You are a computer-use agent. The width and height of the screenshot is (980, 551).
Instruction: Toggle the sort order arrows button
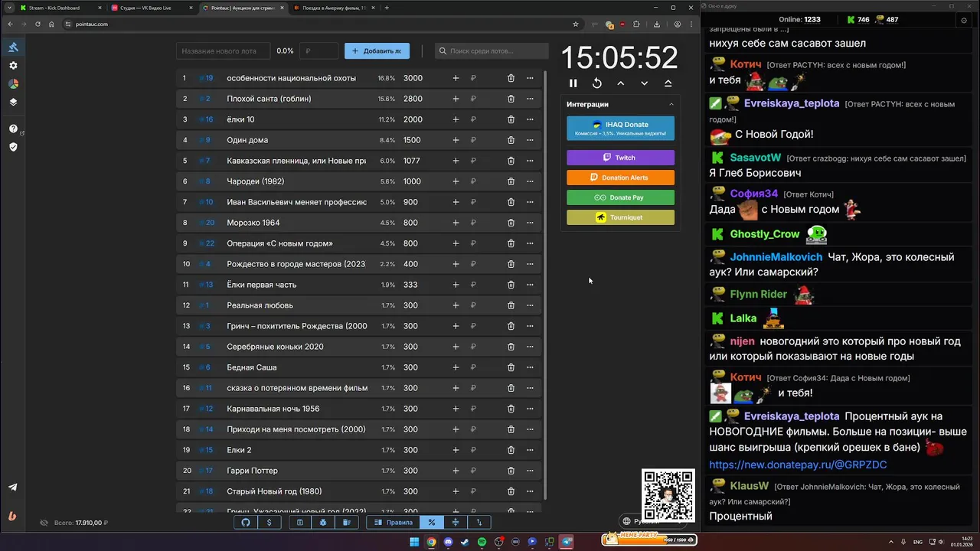click(479, 523)
